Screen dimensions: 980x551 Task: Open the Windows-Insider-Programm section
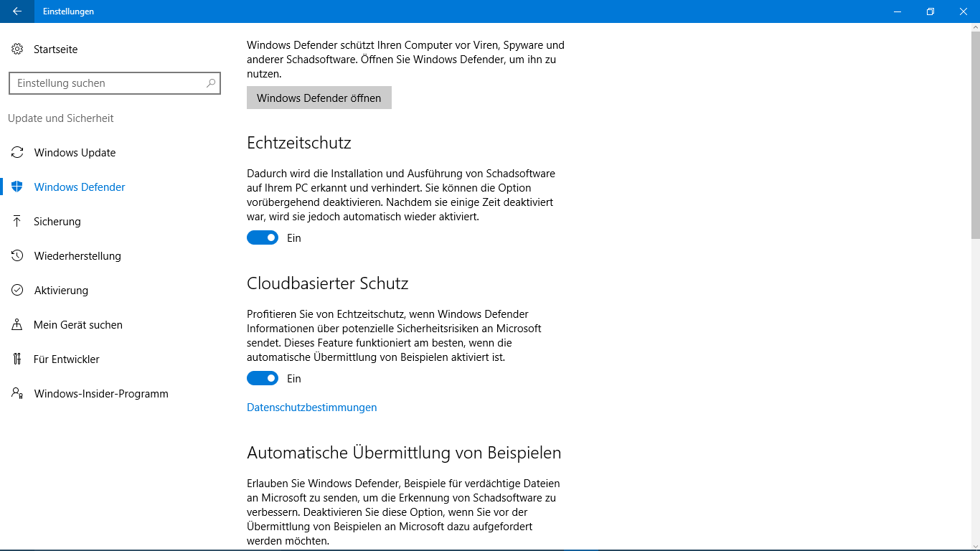101,394
